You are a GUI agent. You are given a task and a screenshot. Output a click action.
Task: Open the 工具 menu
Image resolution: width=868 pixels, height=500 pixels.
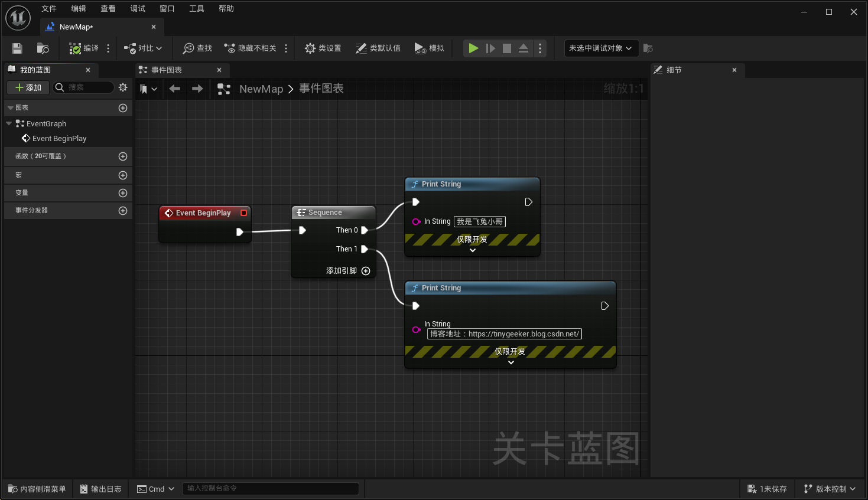(x=197, y=9)
